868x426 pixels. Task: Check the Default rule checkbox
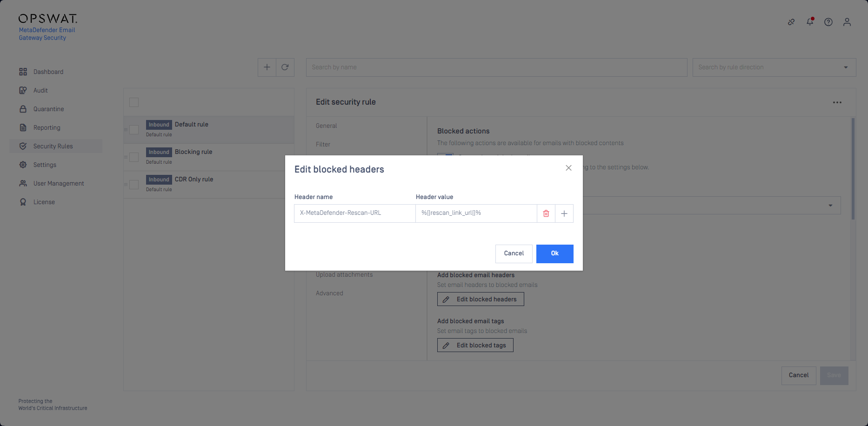[134, 130]
